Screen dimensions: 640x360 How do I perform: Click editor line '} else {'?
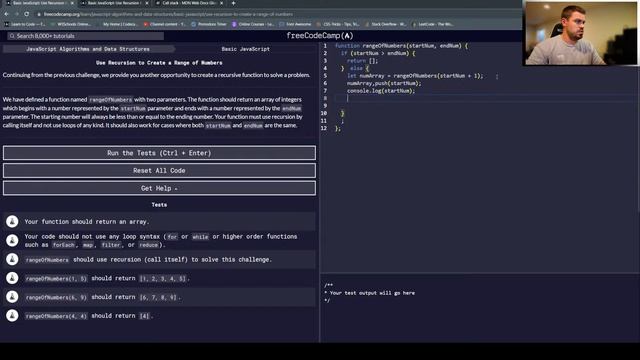355,68
